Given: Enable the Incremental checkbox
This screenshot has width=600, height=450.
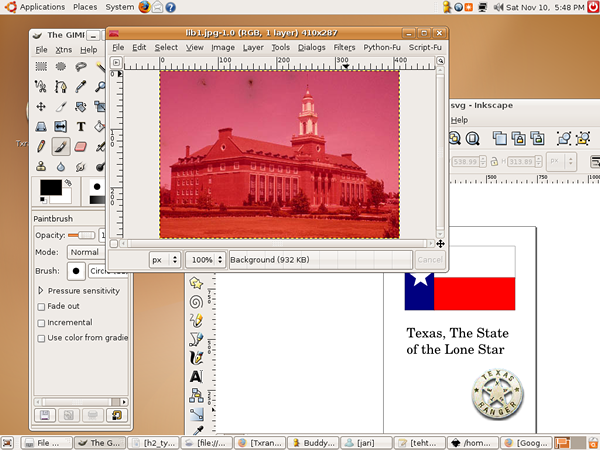Looking at the screenshot, I should click(41, 323).
